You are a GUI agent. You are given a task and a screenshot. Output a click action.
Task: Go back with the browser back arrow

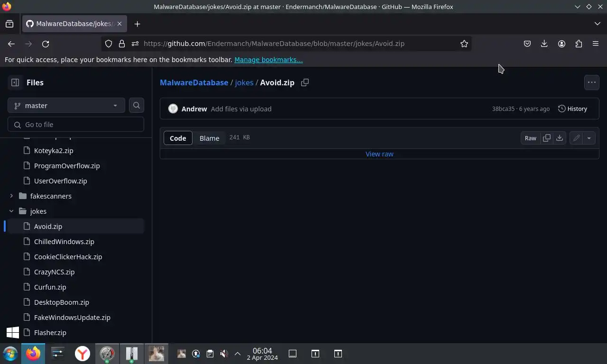[11, 44]
